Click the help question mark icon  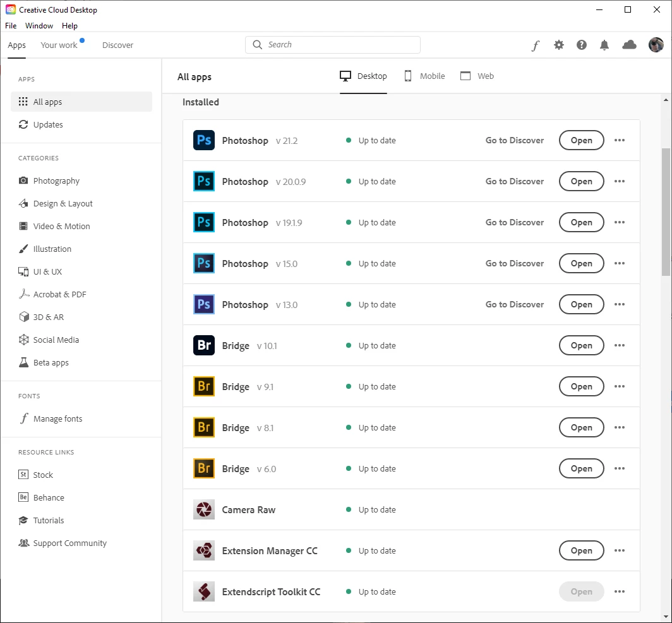pos(581,45)
